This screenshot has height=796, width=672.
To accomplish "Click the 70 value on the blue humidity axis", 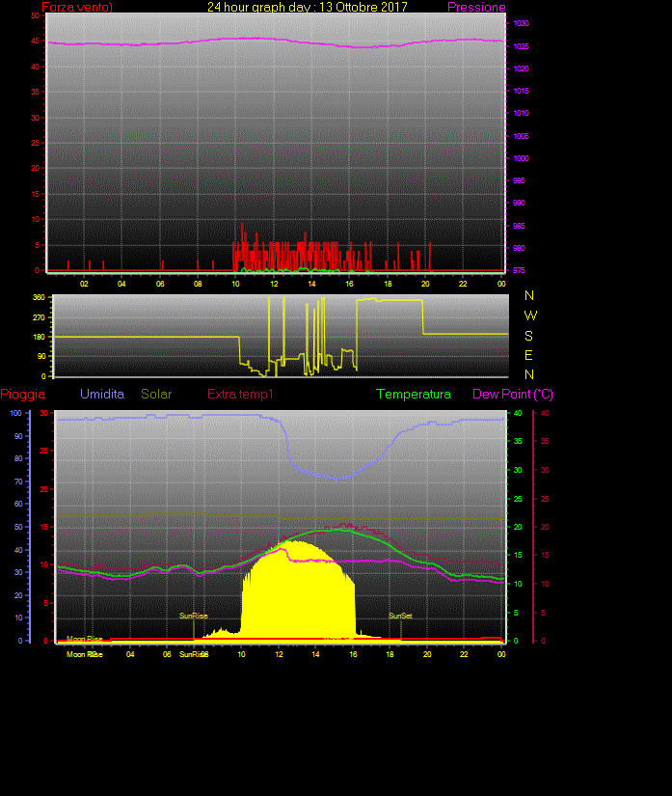I will (x=18, y=481).
